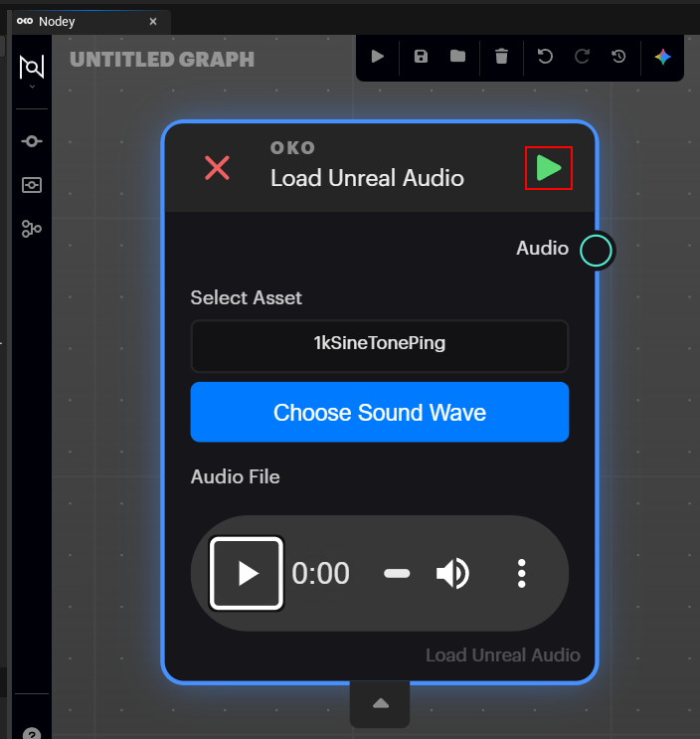700x739 pixels.
Task: Save the graph with floppy disk icon
Action: pyautogui.click(x=421, y=57)
